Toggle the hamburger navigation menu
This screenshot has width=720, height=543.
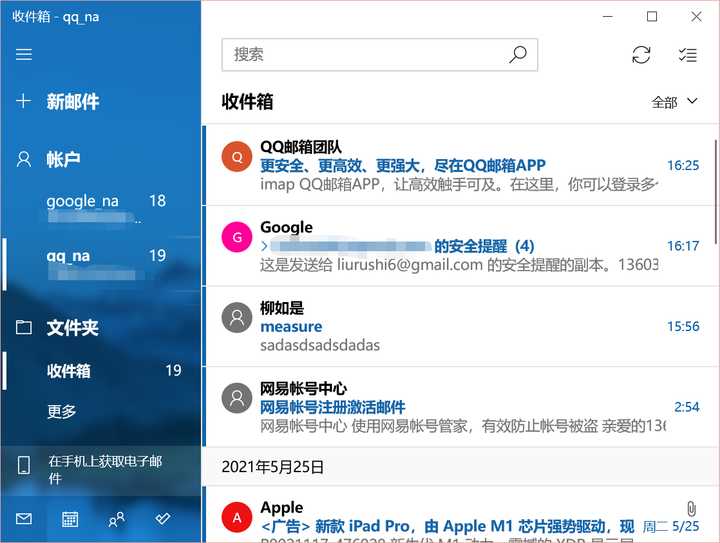(24, 55)
